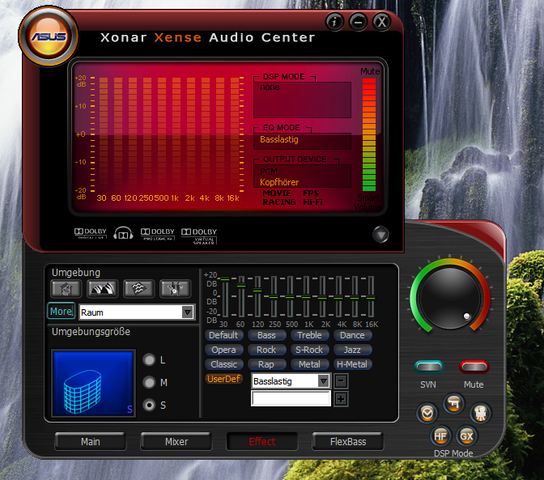Delete user EQ preset with minus button
Viewport: 544px width, 480px height.
point(341,381)
